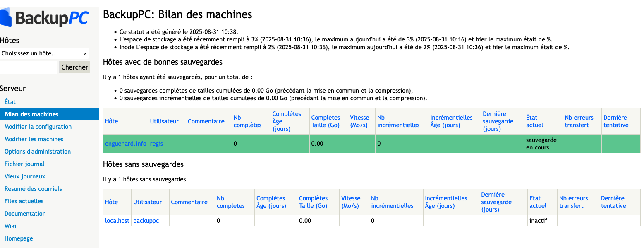View the Fichier journal page

pyautogui.click(x=24, y=164)
